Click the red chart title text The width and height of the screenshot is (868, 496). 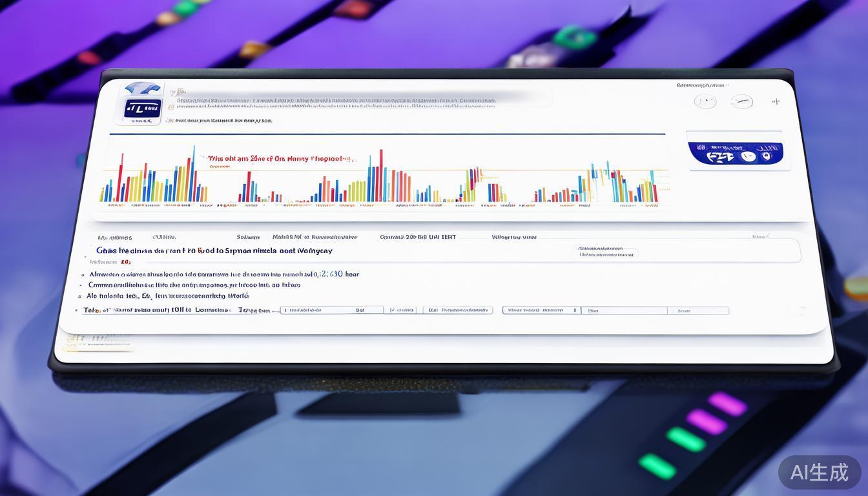(280, 158)
